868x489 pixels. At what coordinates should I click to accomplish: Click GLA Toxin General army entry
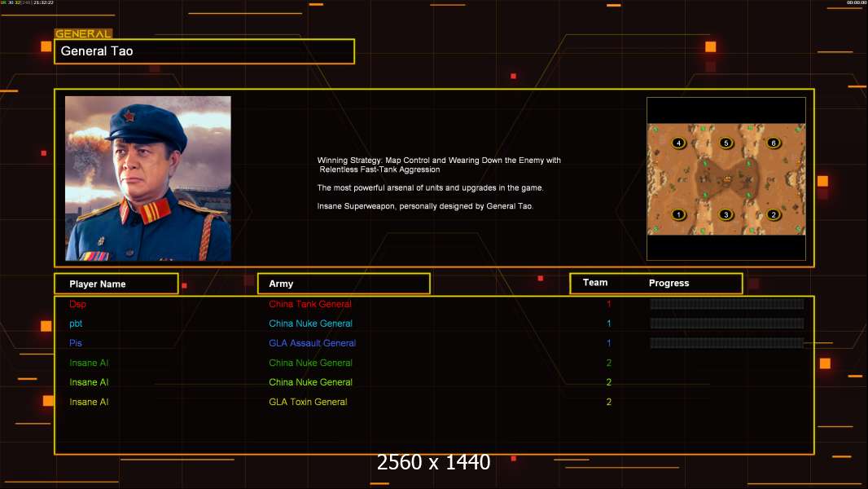click(x=308, y=402)
